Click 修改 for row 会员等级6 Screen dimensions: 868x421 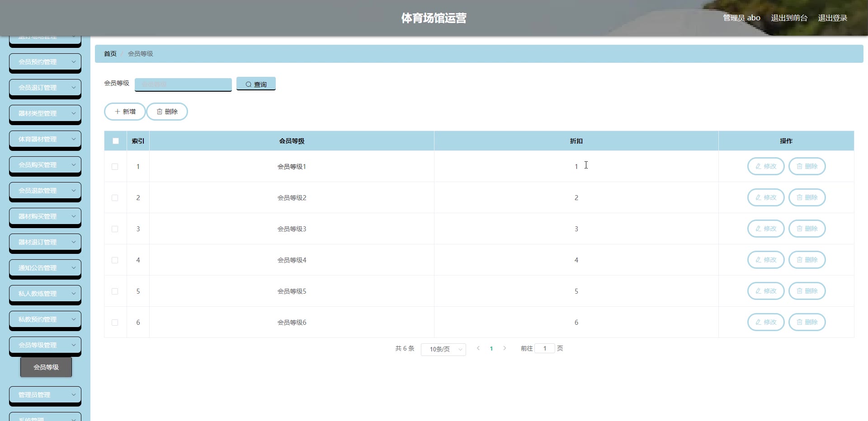coord(766,322)
